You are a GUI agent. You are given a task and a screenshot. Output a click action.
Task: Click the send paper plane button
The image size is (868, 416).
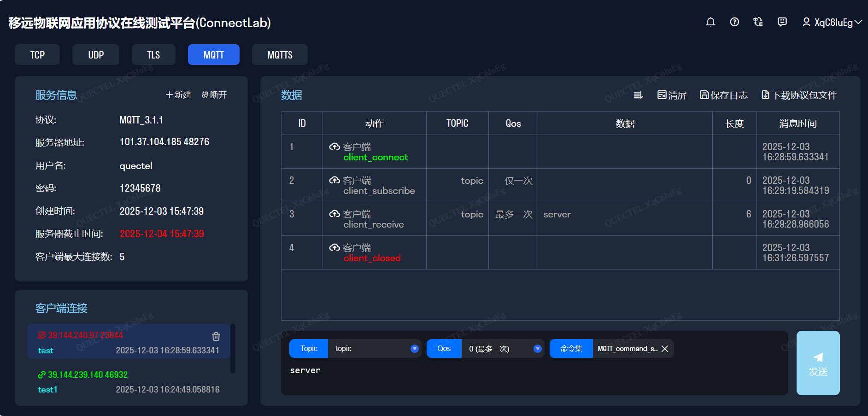point(818,363)
